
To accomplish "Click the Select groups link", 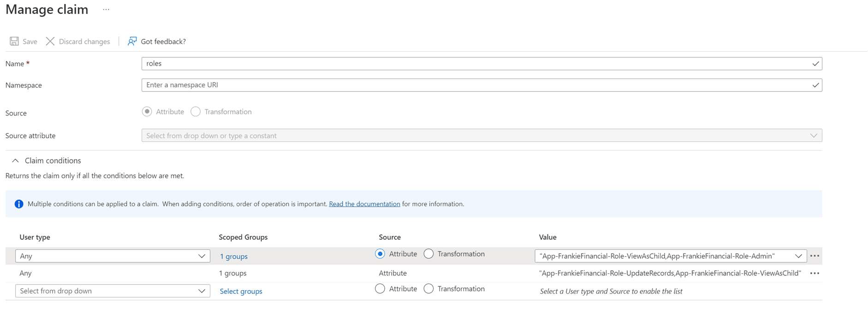I will pyautogui.click(x=241, y=291).
